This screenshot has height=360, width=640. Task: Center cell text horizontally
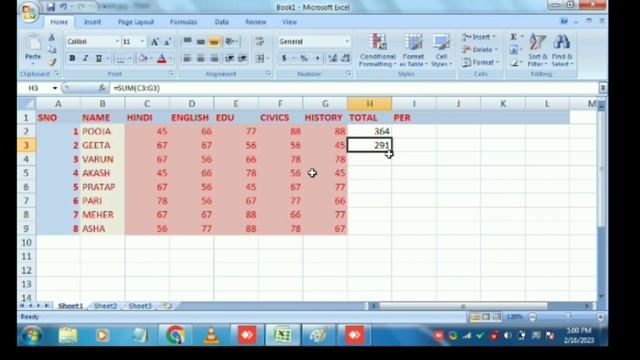click(x=200, y=58)
